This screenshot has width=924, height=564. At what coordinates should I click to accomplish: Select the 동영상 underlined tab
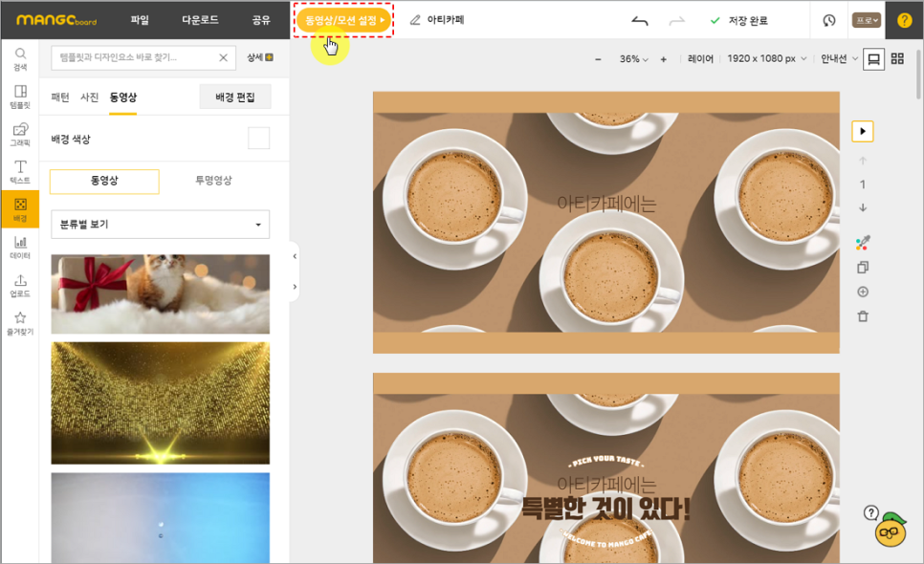pyautogui.click(x=123, y=98)
